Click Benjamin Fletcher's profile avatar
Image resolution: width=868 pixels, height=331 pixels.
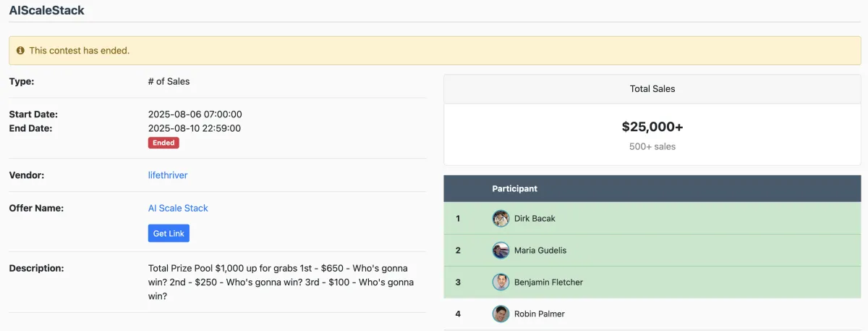click(x=501, y=282)
